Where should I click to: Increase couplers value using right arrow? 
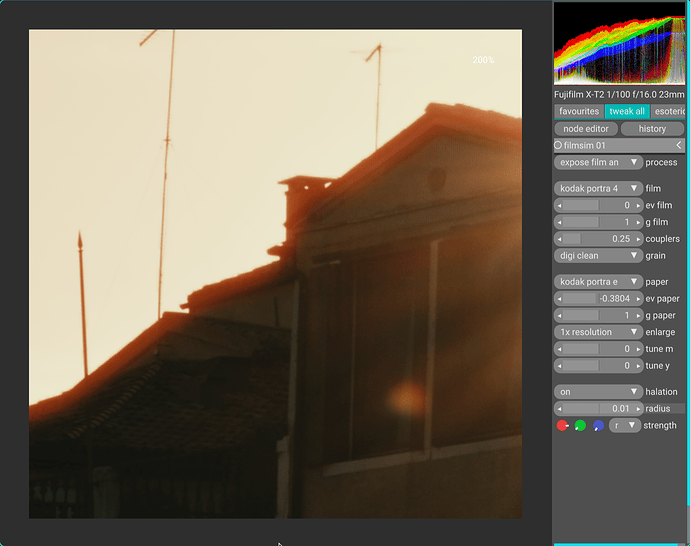point(638,239)
